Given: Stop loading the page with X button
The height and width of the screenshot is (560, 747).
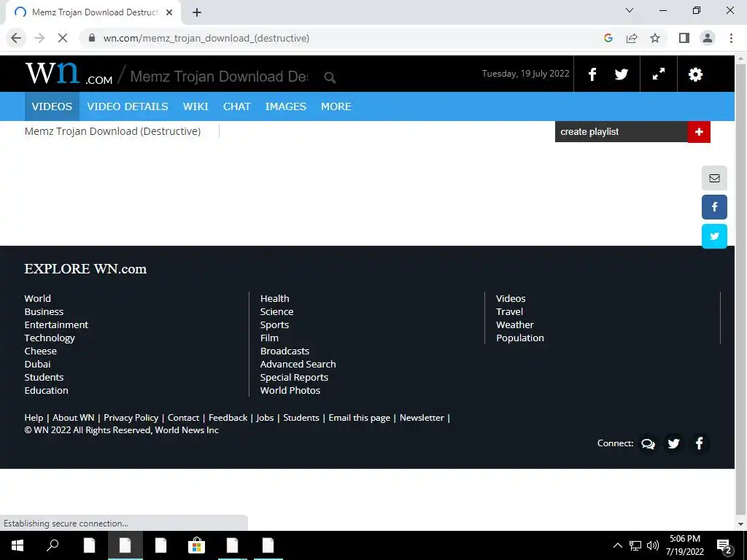Looking at the screenshot, I should point(63,38).
